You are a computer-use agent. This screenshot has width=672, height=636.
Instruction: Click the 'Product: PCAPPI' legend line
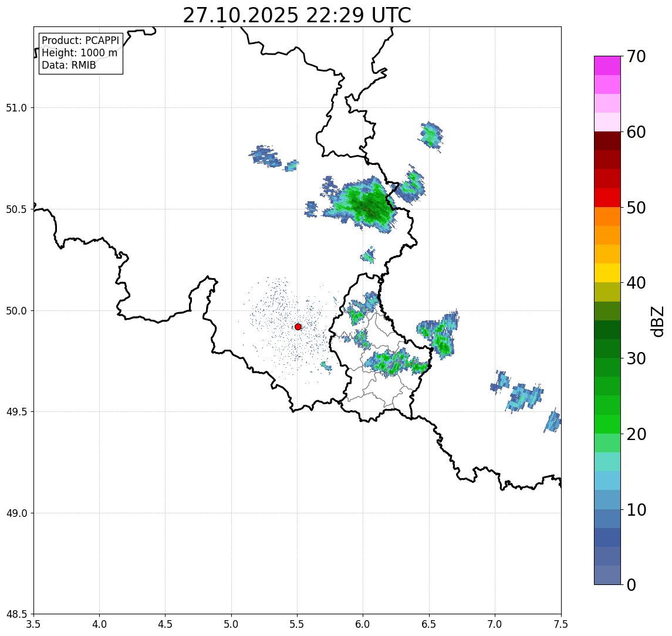(x=80, y=40)
